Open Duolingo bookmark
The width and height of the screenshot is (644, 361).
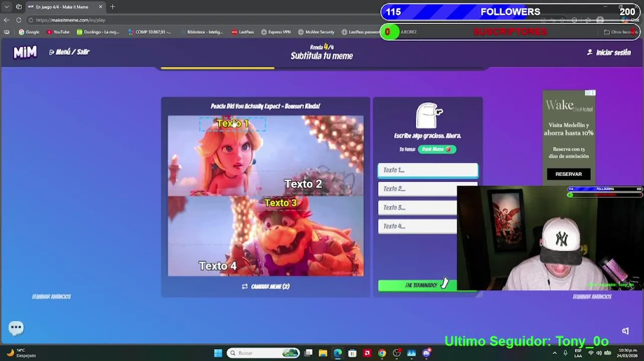click(x=98, y=32)
